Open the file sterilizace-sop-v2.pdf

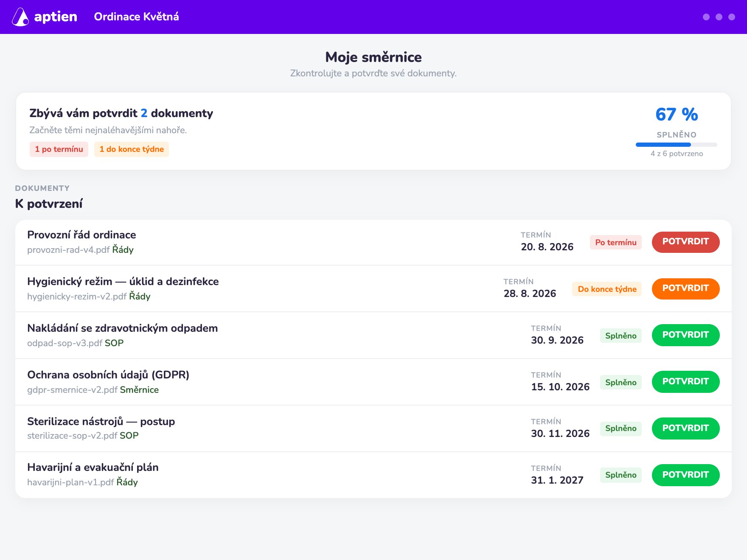click(x=72, y=436)
